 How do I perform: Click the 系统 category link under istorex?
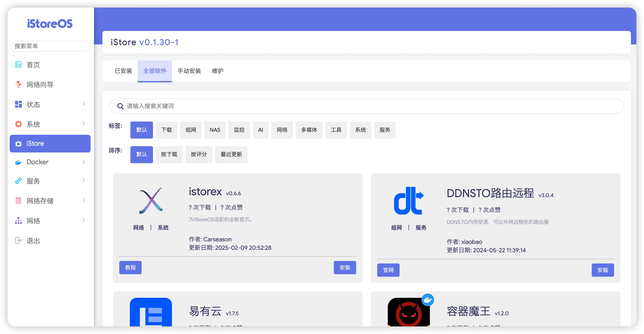click(163, 228)
